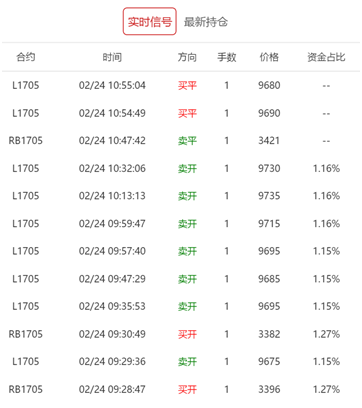Click price 9735 in the 10:13:13 row

269,196
